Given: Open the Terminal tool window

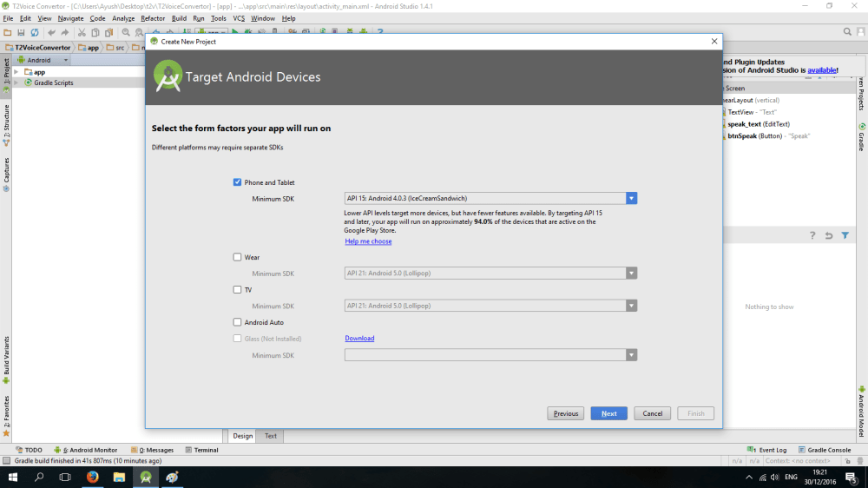Looking at the screenshot, I should [x=201, y=450].
